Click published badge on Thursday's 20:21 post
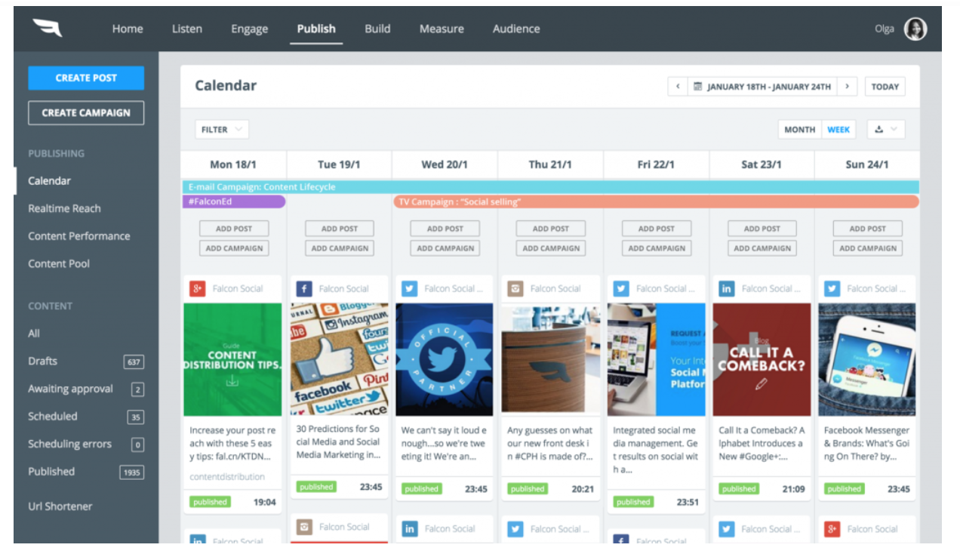Viewport: 960px width, 560px height. 528,489
